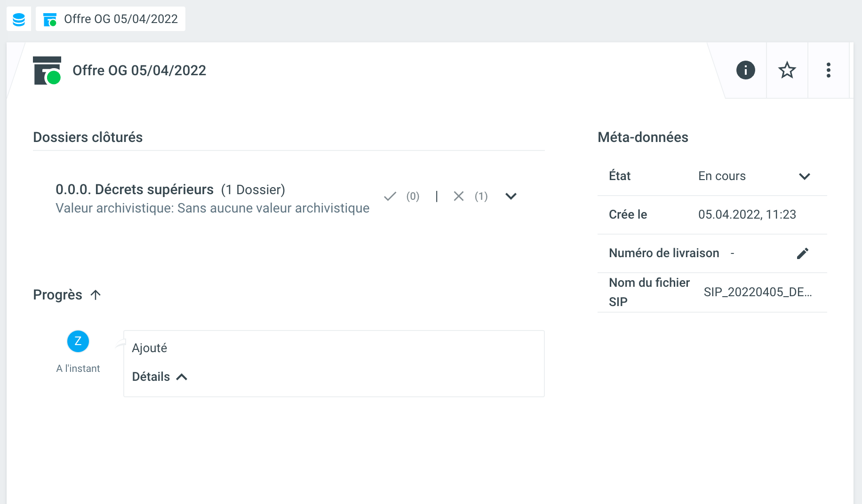Toggle Progrès sort order arrow
Viewport: 862px width, 504px height.
coord(96,295)
